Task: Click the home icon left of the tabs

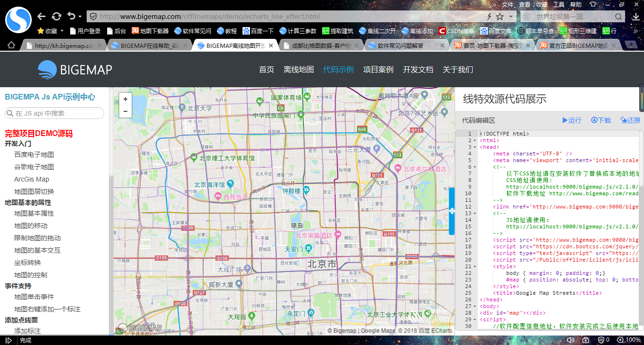Action: click(x=11, y=45)
